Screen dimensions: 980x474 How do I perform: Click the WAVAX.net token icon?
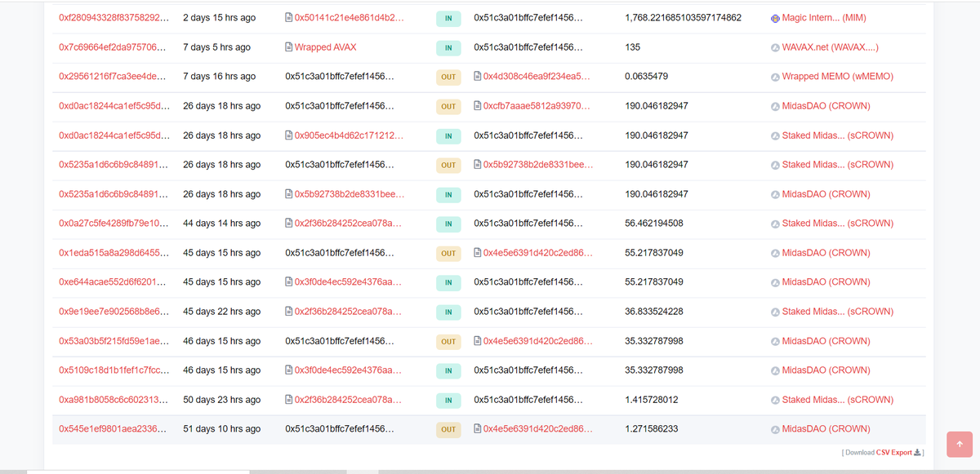(x=775, y=47)
